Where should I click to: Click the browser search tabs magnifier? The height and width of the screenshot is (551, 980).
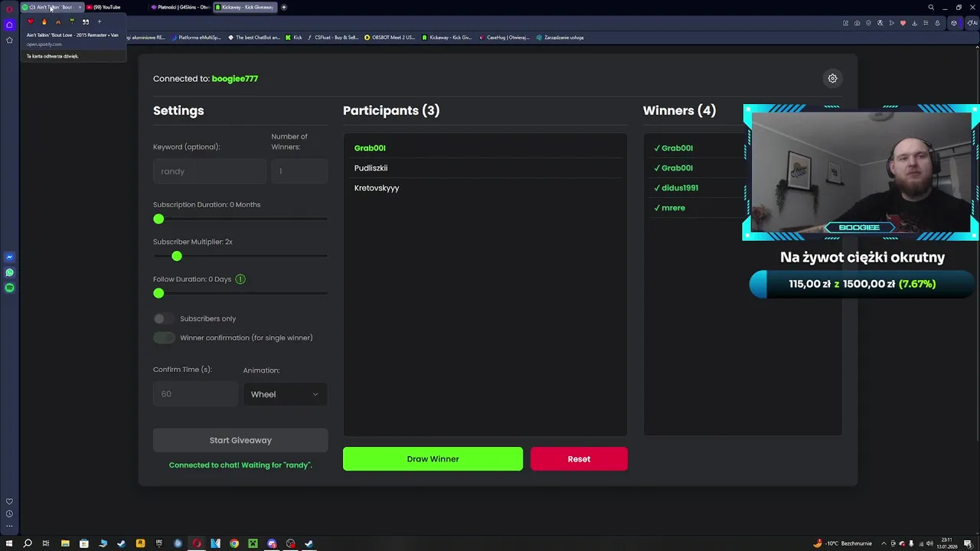[x=931, y=8]
